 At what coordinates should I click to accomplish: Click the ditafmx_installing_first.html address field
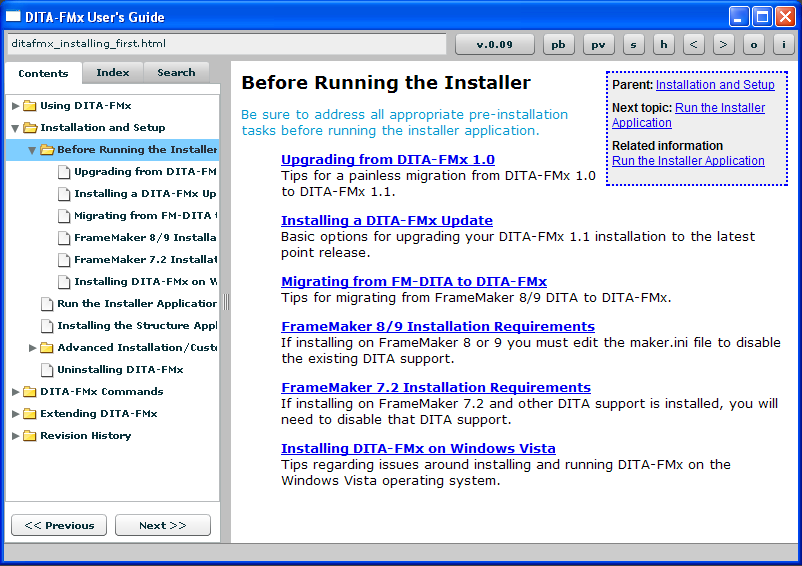pos(226,44)
